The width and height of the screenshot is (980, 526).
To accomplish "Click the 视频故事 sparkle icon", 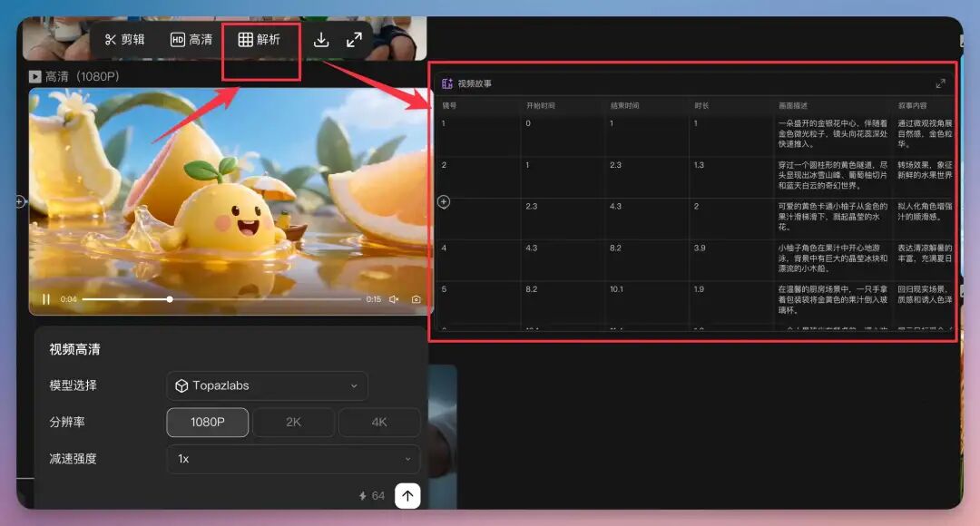I will 447,83.
